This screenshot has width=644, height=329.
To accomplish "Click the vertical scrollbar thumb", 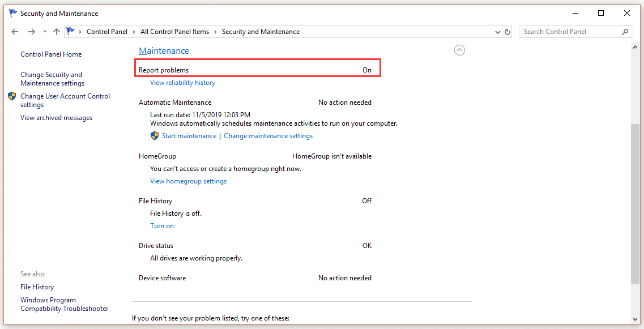I will (x=636, y=203).
